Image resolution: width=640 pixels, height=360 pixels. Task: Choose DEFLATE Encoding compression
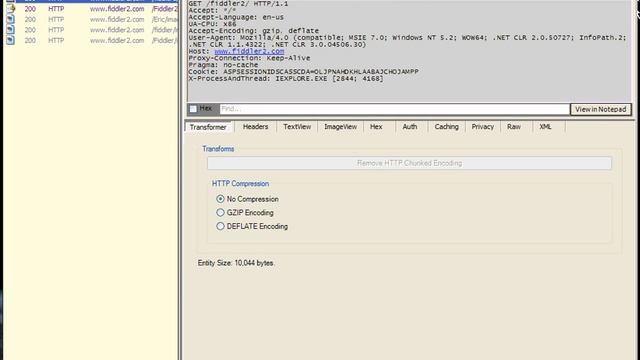[x=220, y=226]
